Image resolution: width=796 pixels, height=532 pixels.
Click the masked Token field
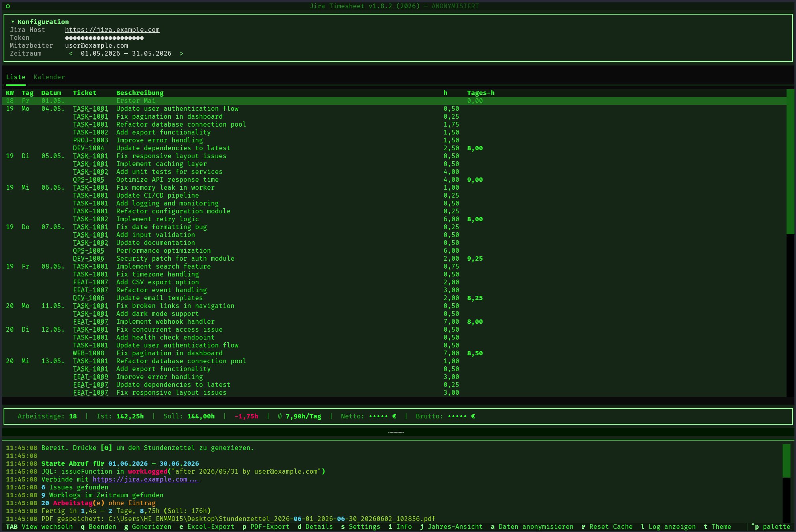[x=104, y=37]
